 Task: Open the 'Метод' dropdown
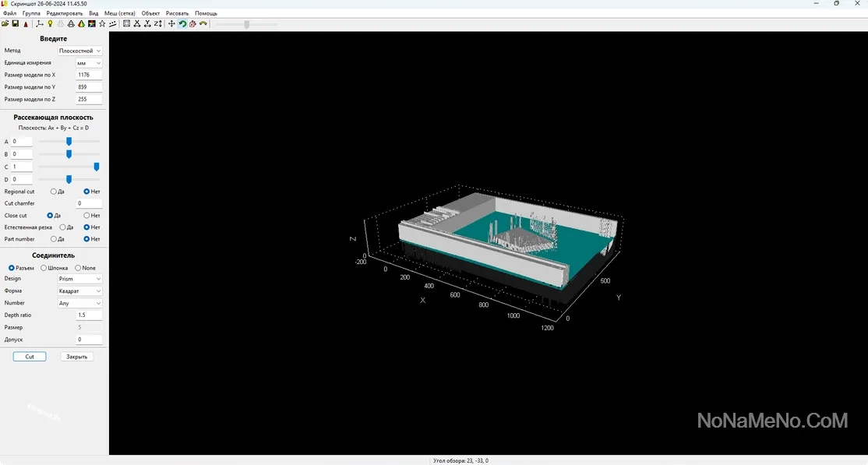[x=80, y=51]
